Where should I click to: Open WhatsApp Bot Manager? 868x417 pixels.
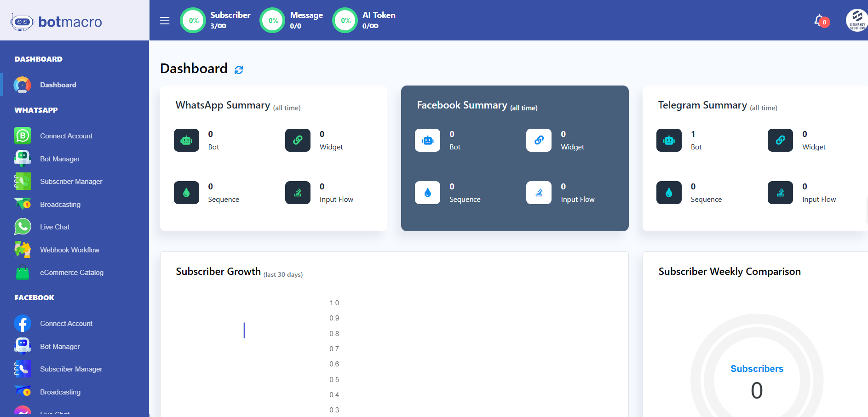(x=60, y=159)
